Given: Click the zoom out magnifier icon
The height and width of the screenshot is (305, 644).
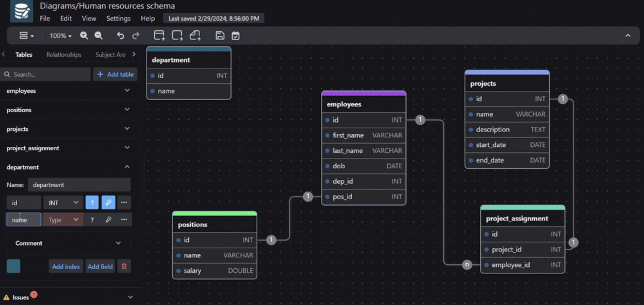Looking at the screenshot, I should point(99,35).
